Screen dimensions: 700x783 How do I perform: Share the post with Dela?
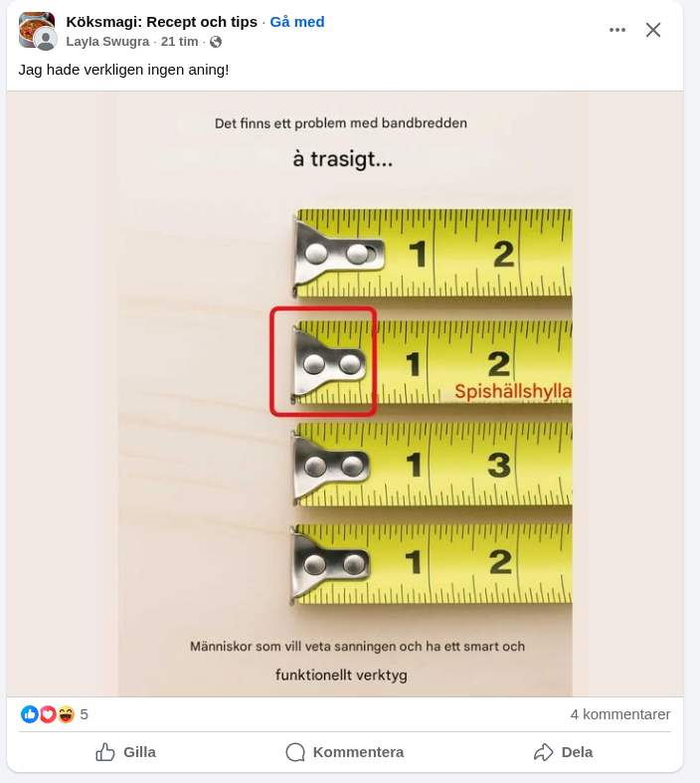click(564, 752)
